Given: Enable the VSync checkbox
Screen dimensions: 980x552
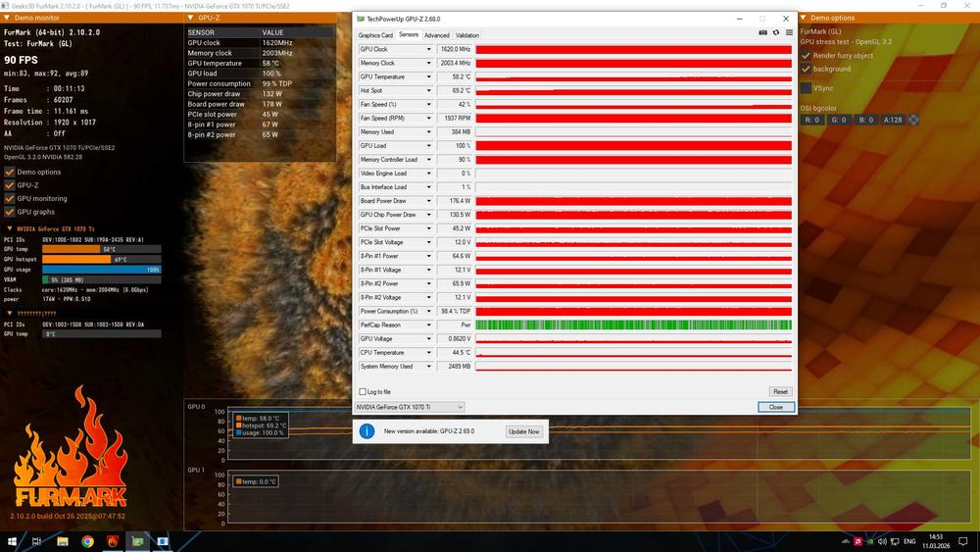Looking at the screenshot, I should [x=806, y=88].
